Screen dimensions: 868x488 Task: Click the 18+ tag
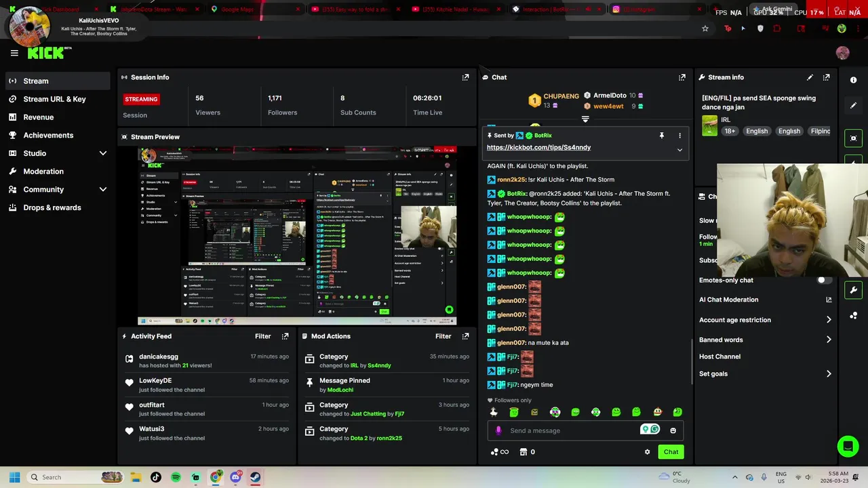click(730, 131)
